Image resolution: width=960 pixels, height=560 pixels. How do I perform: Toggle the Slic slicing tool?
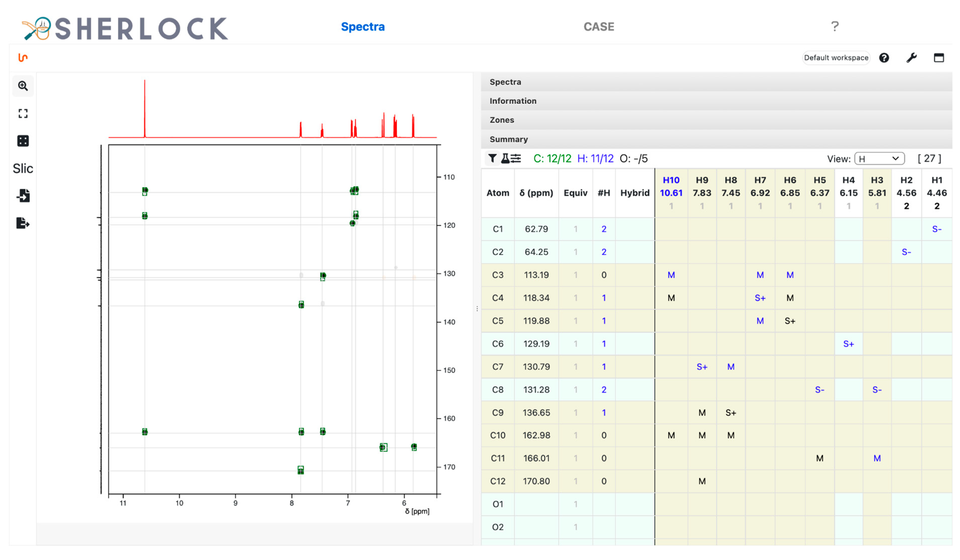[23, 168]
